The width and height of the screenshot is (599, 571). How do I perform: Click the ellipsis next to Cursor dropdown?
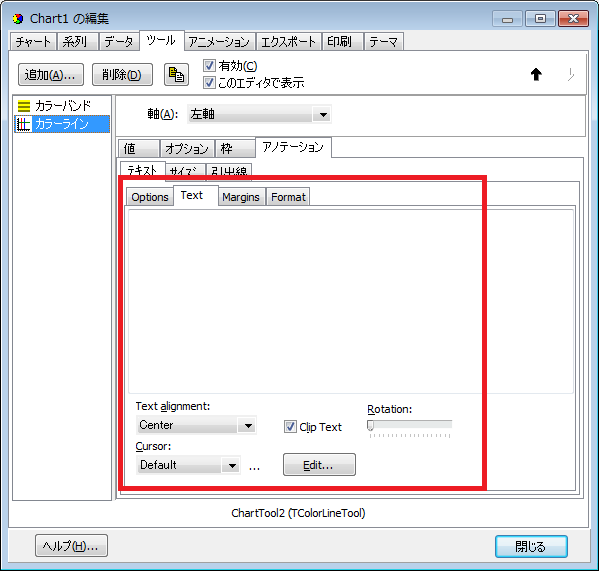[x=254, y=467]
